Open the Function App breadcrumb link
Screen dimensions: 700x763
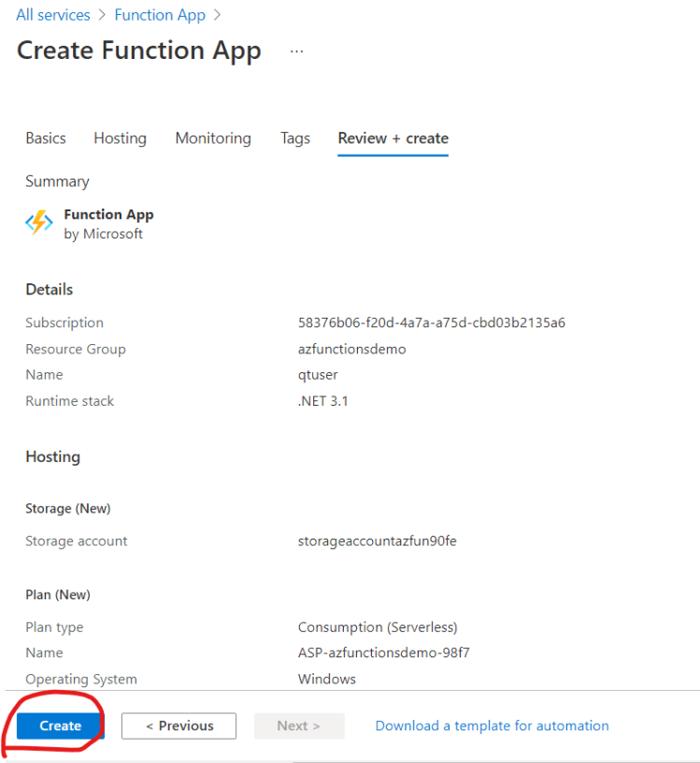(160, 15)
